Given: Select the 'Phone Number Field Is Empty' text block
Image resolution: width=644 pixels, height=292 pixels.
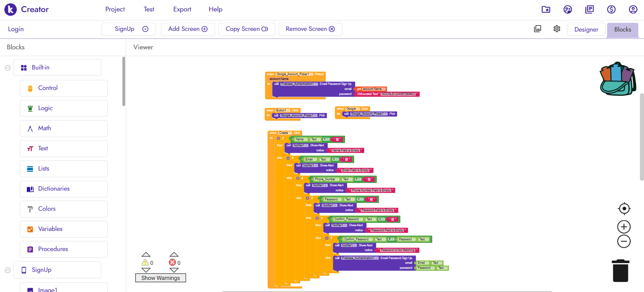Looking at the screenshot, I should pyautogui.click(x=371, y=190).
